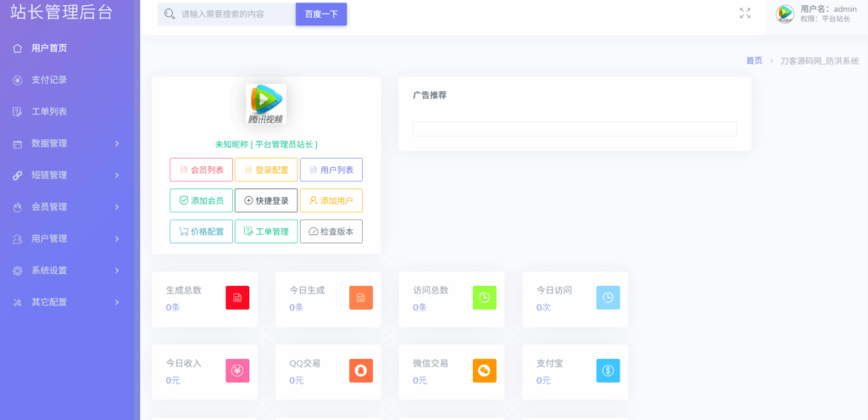868x420 pixels.
Task: Follow the 首页 breadcrumb link
Action: [754, 61]
